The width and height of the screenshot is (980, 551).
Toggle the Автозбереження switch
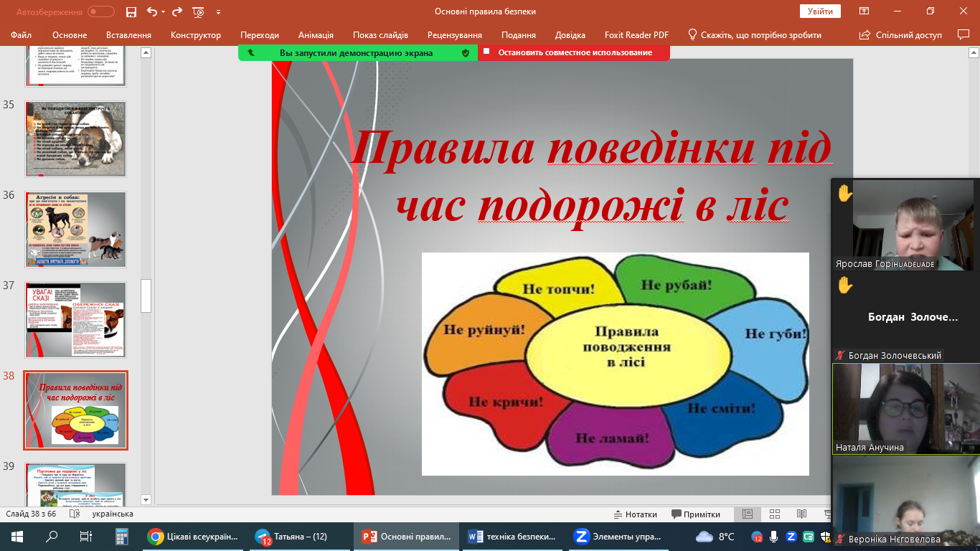coord(101,11)
